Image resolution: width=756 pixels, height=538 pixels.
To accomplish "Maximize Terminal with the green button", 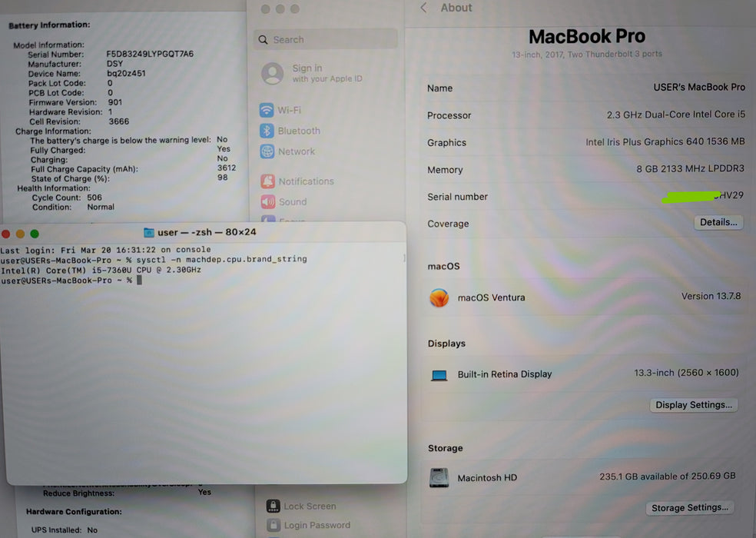I will pyautogui.click(x=35, y=234).
